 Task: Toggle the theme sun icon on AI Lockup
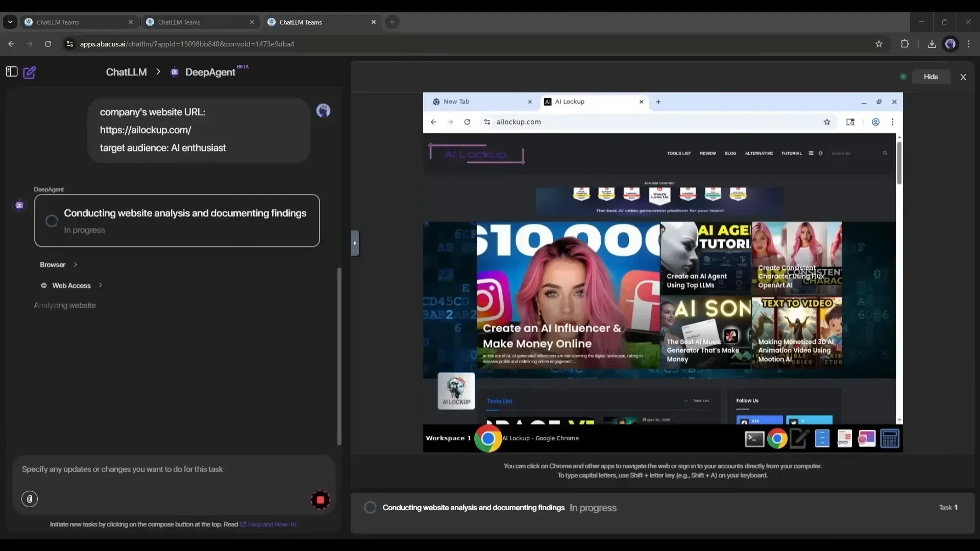(x=820, y=153)
